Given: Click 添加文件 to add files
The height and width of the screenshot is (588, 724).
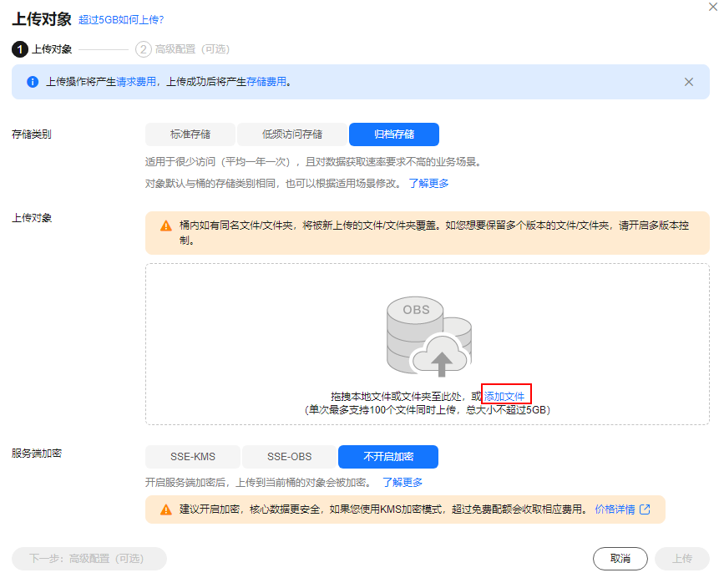Looking at the screenshot, I should 504,396.
